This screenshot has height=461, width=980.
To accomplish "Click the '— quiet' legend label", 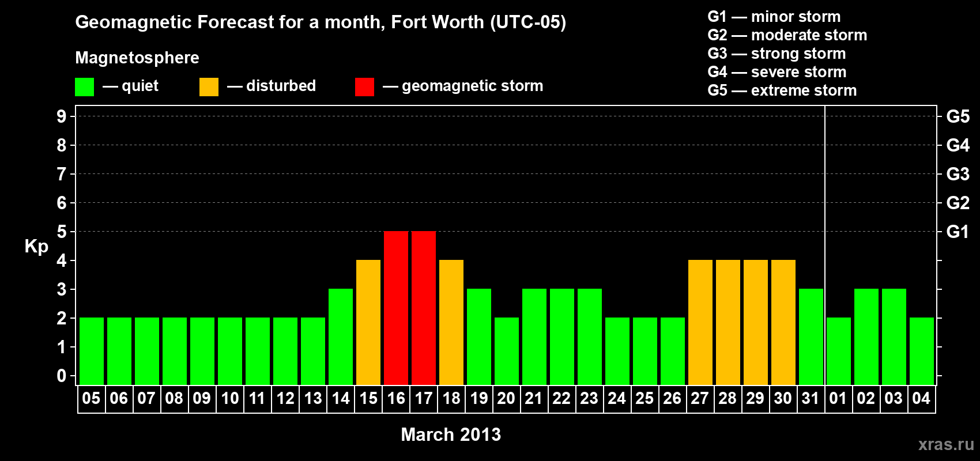I will click(x=130, y=86).
